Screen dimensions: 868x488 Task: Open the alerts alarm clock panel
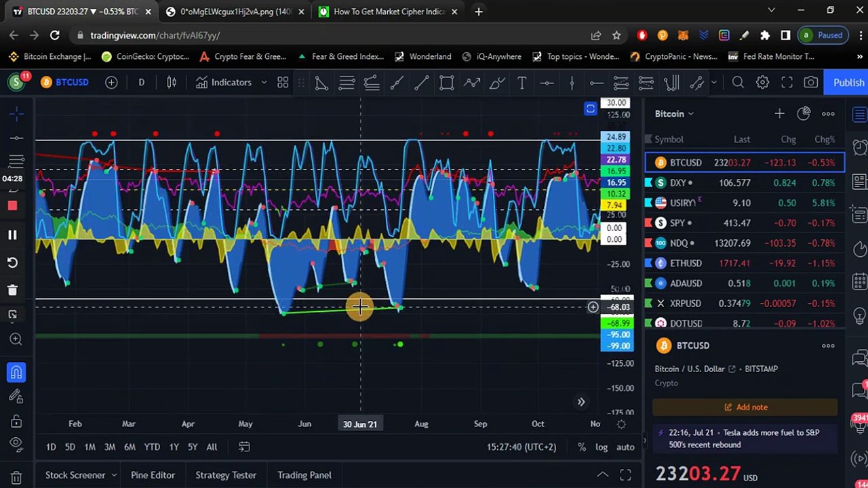[860, 147]
